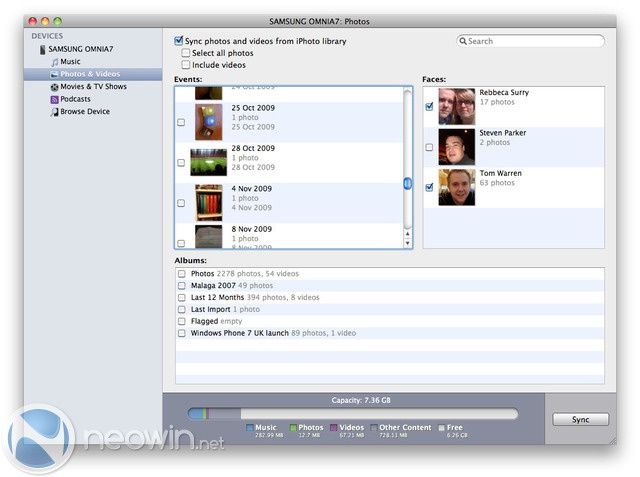The image size is (640, 477).
Task: Click the Podcasts purple icon
Action: [x=54, y=99]
